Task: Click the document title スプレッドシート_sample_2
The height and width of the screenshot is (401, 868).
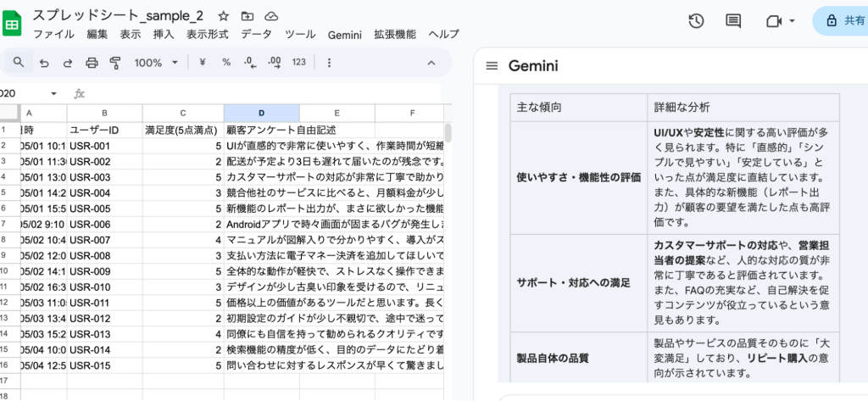Action: tap(118, 15)
